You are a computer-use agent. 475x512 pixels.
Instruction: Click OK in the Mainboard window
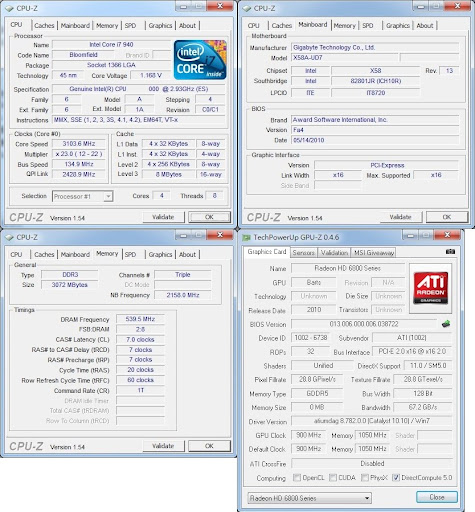pos(447,217)
